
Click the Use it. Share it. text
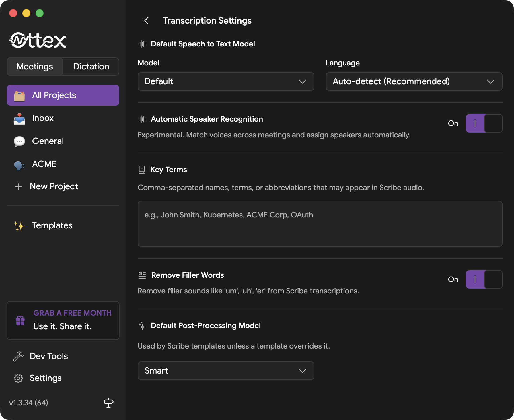tap(62, 326)
